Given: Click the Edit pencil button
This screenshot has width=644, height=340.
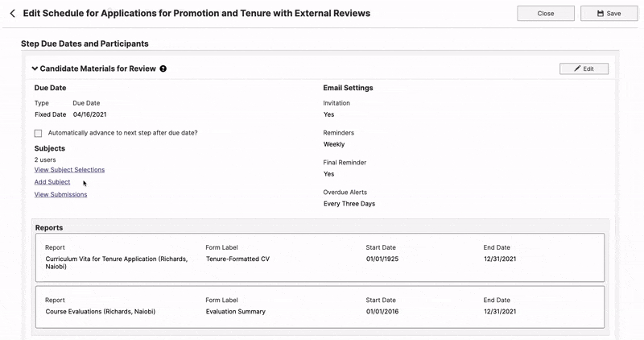Looking at the screenshot, I should (x=584, y=68).
